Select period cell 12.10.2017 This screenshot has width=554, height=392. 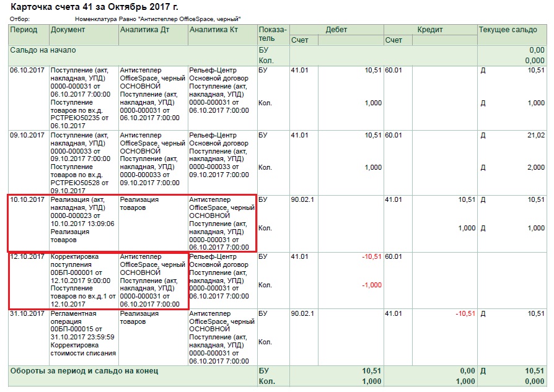[x=27, y=256]
